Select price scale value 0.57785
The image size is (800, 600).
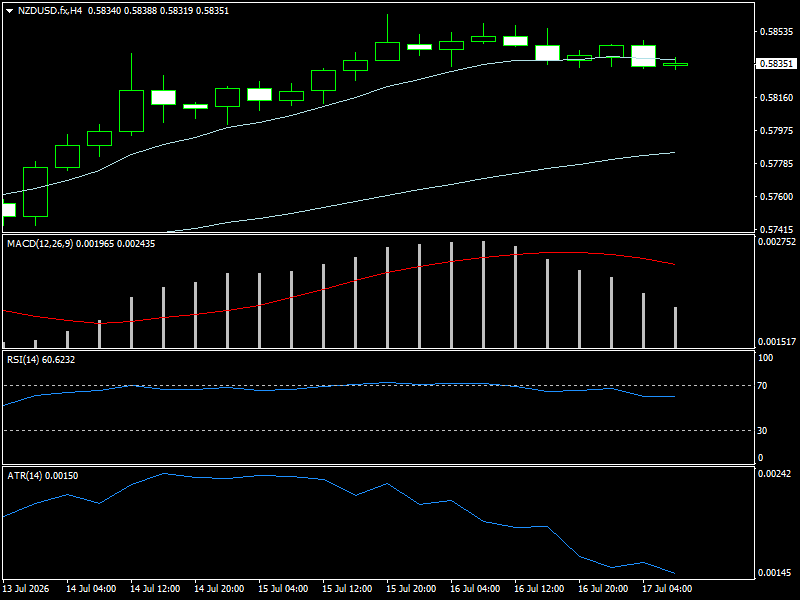click(x=777, y=164)
